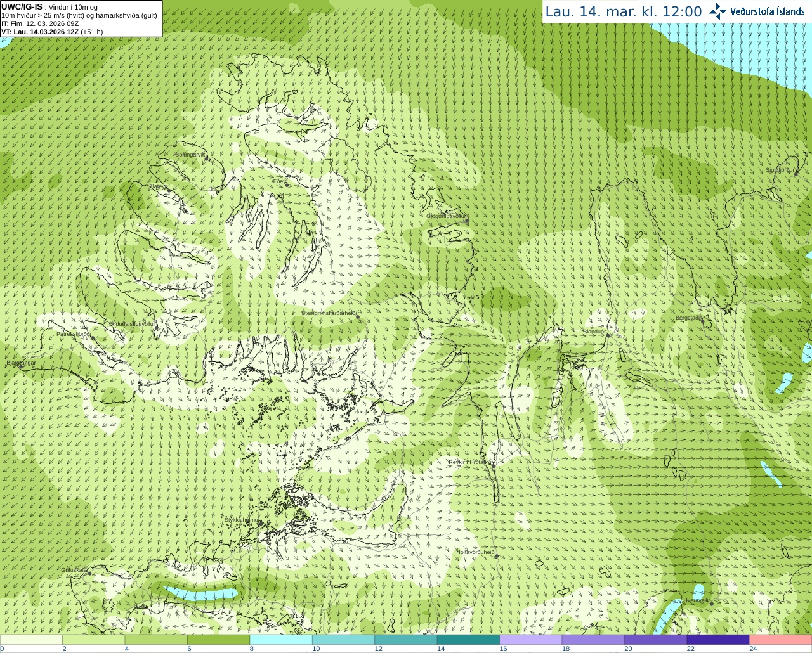Select the pale yellow 0–2 m/s legend swatch

(x=31, y=640)
